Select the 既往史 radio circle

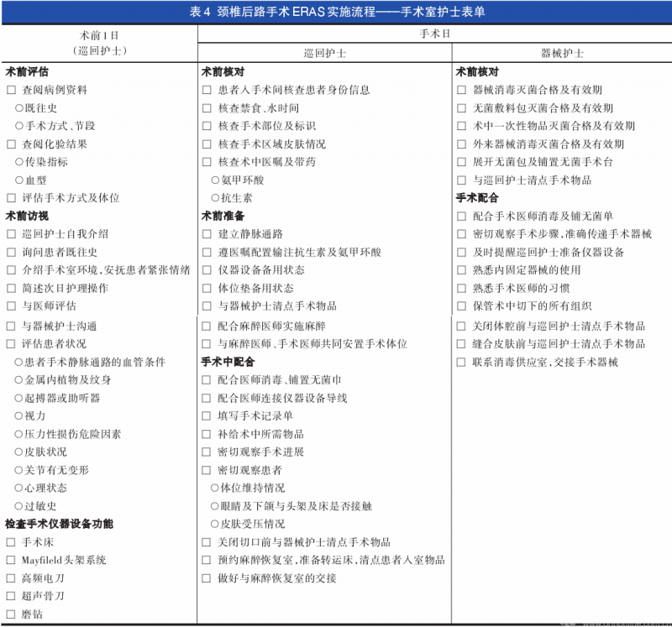(19, 108)
